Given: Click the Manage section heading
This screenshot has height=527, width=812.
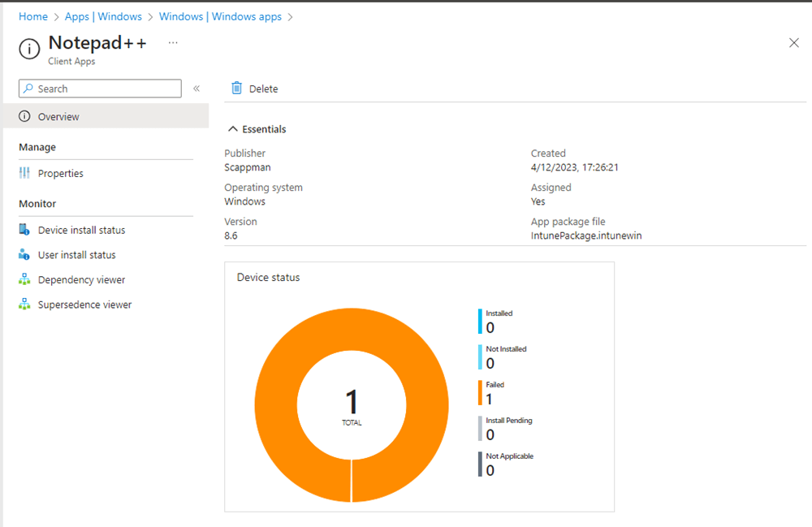Looking at the screenshot, I should pyautogui.click(x=37, y=147).
